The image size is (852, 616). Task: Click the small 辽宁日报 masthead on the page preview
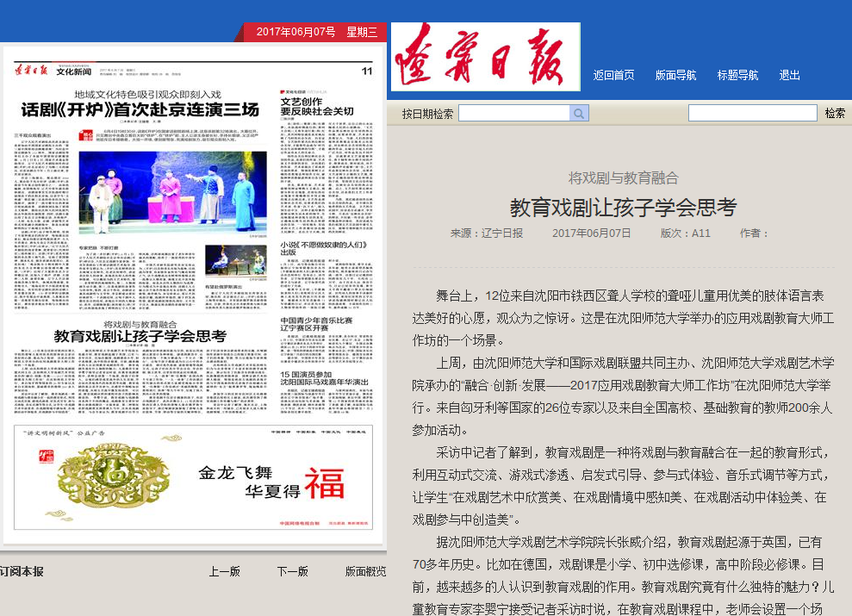click(x=32, y=71)
